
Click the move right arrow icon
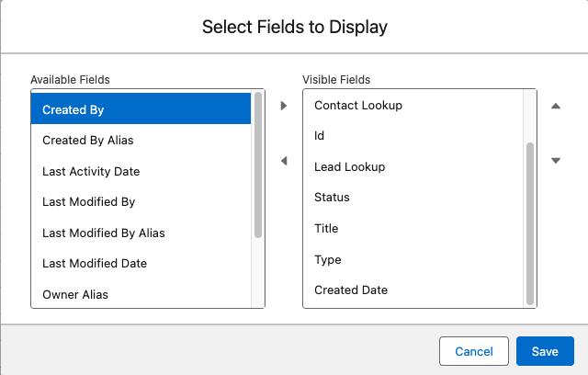(284, 106)
